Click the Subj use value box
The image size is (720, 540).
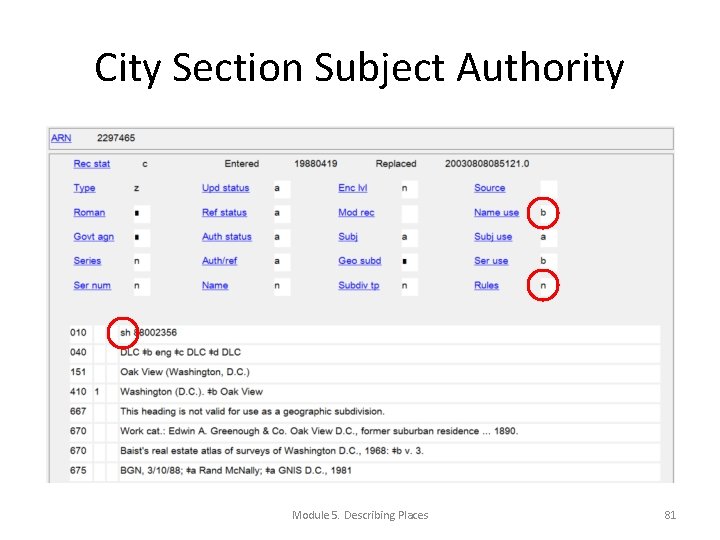click(x=548, y=237)
